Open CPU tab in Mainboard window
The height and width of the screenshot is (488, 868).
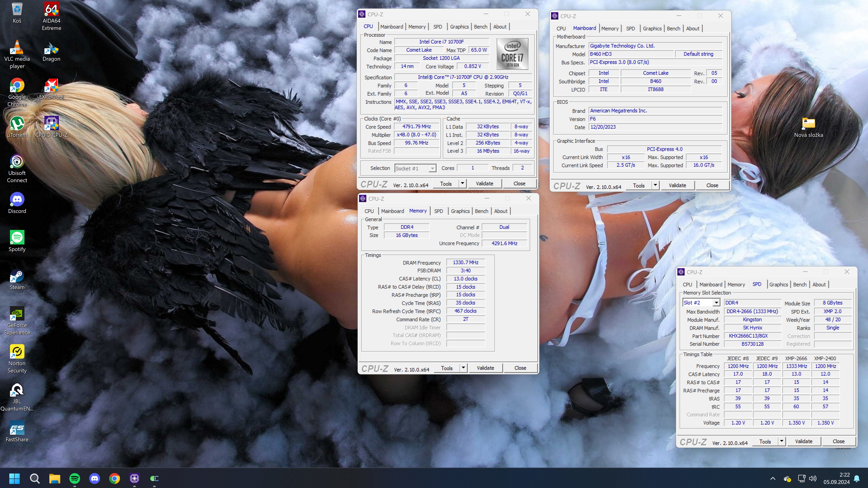click(x=561, y=28)
